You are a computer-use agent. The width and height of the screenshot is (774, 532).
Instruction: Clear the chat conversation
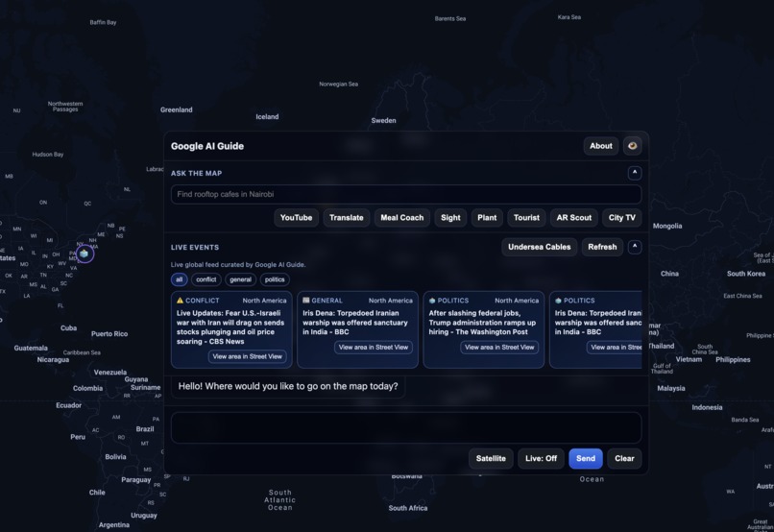[624, 458]
